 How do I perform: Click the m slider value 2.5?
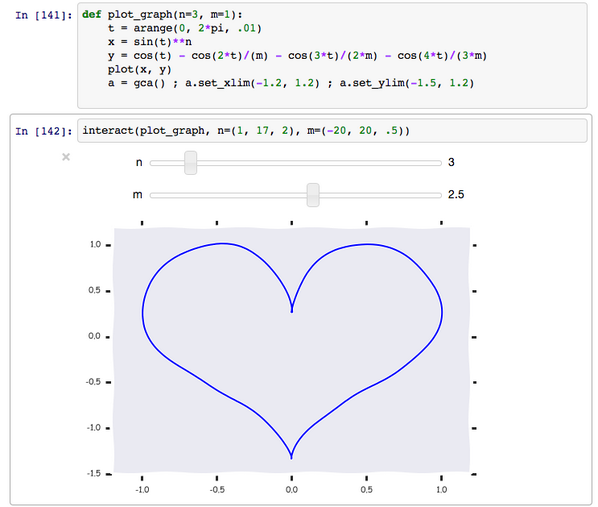tap(456, 194)
